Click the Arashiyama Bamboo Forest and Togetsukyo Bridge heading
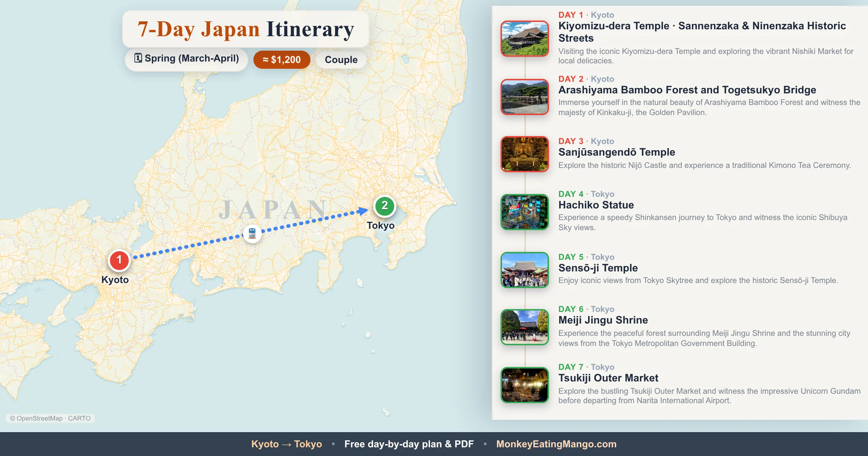 point(687,90)
